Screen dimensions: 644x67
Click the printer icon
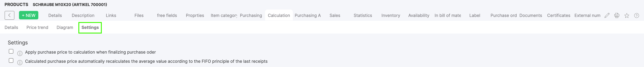tap(617, 16)
